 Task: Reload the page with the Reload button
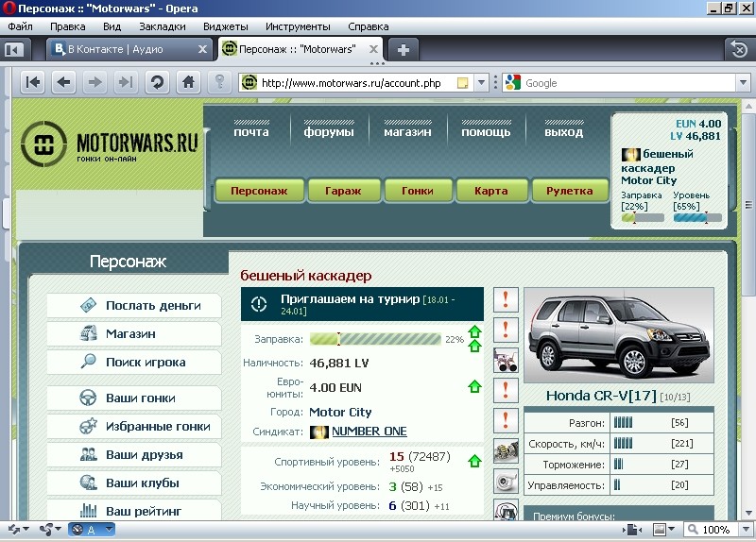pos(157,82)
